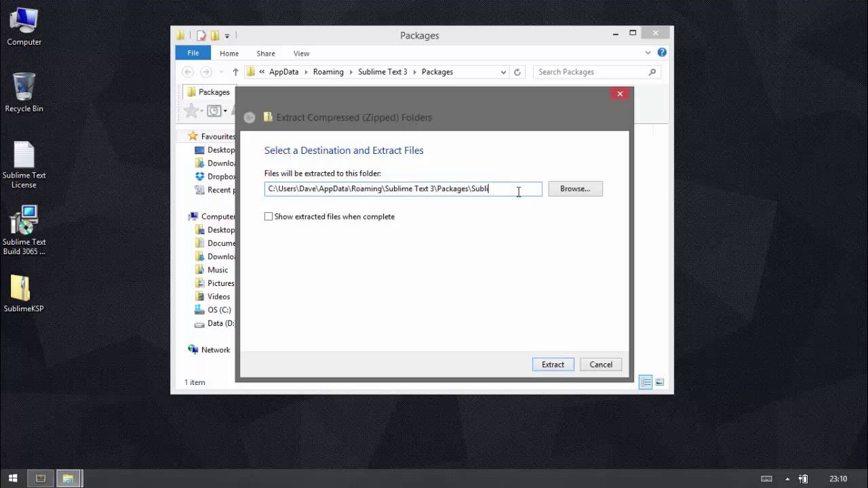Image resolution: width=868 pixels, height=488 pixels.
Task: Navigate to Roaming breadcrumb
Action: point(328,72)
